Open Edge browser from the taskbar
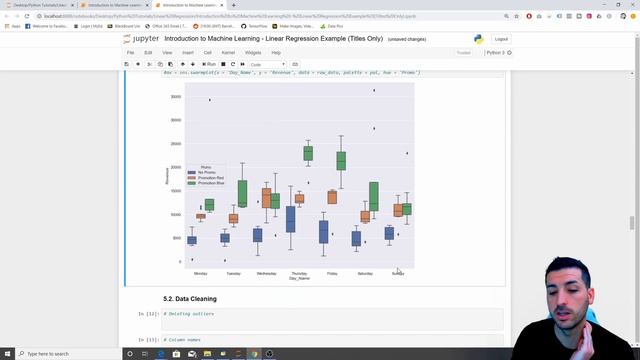This screenshot has height=360, width=640. (x=161, y=353)
